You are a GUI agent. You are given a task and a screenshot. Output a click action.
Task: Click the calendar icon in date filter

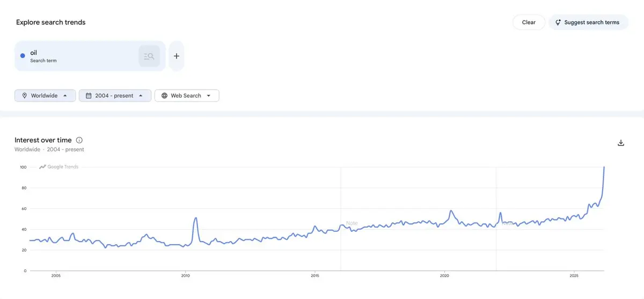tap(89, 96)
